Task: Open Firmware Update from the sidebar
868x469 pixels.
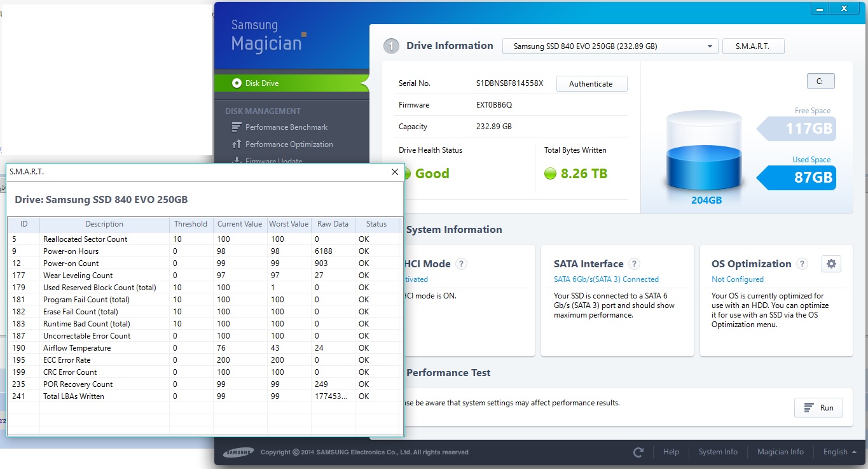Action: click(273, 161)
